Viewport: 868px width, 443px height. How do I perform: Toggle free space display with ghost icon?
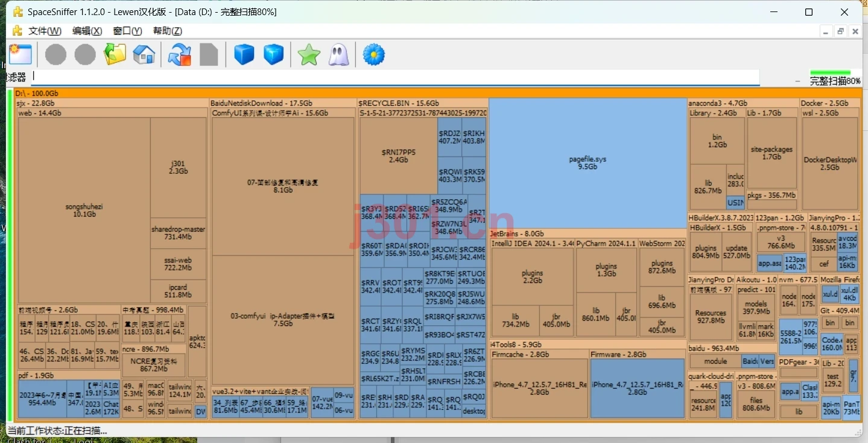coord(338,55)
